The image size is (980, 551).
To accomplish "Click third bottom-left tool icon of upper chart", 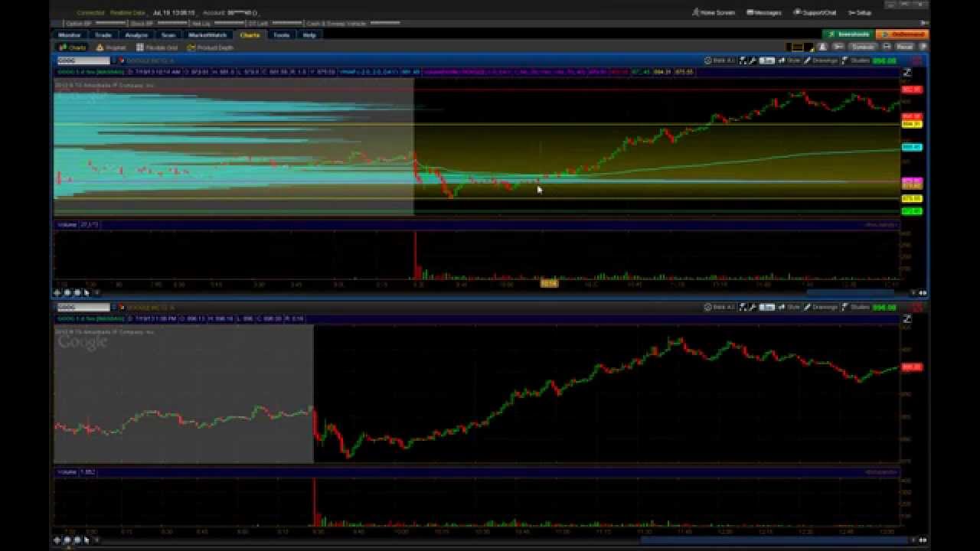I will (x=77, y=292).
